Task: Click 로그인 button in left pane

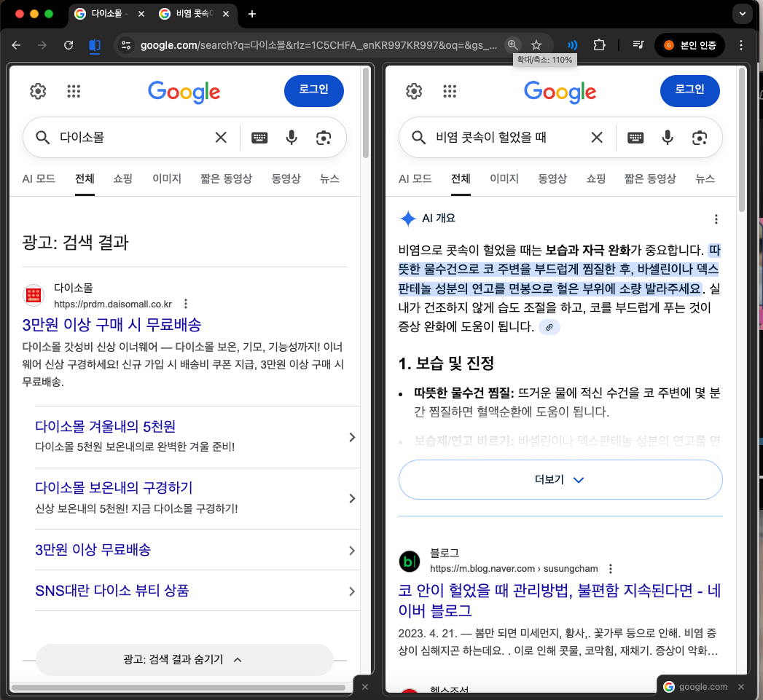Action: (313, 90)
